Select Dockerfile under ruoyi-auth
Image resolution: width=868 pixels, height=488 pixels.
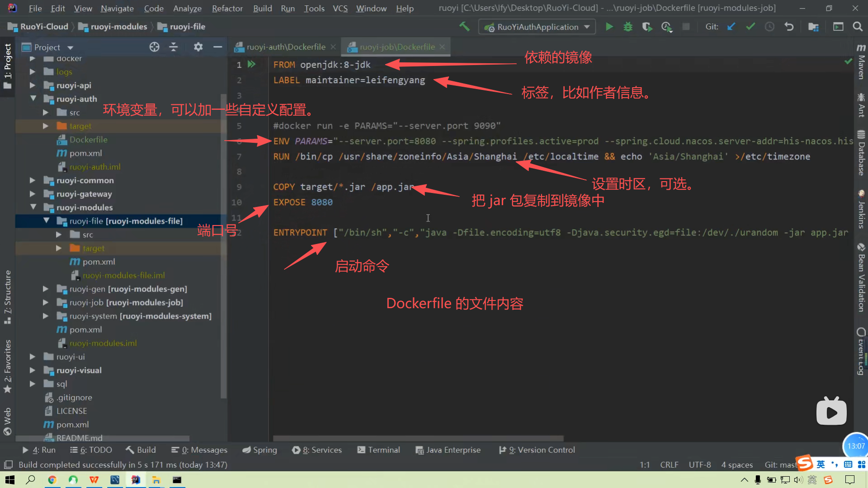(88, 139)
